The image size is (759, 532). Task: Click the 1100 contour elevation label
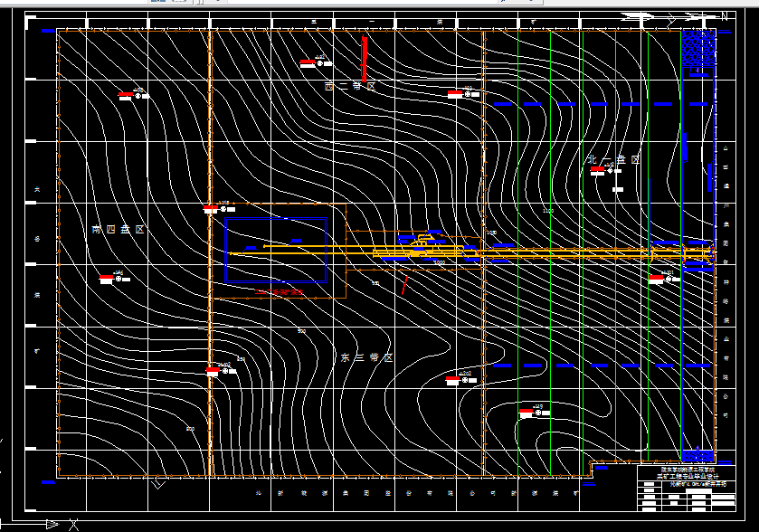(x=548, y=211)
